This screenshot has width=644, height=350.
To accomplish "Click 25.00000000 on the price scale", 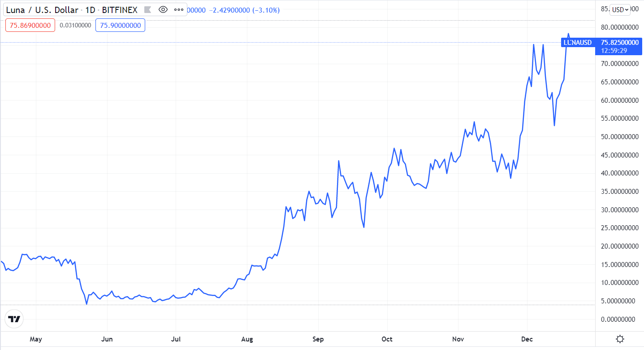I will pos(618,228).
